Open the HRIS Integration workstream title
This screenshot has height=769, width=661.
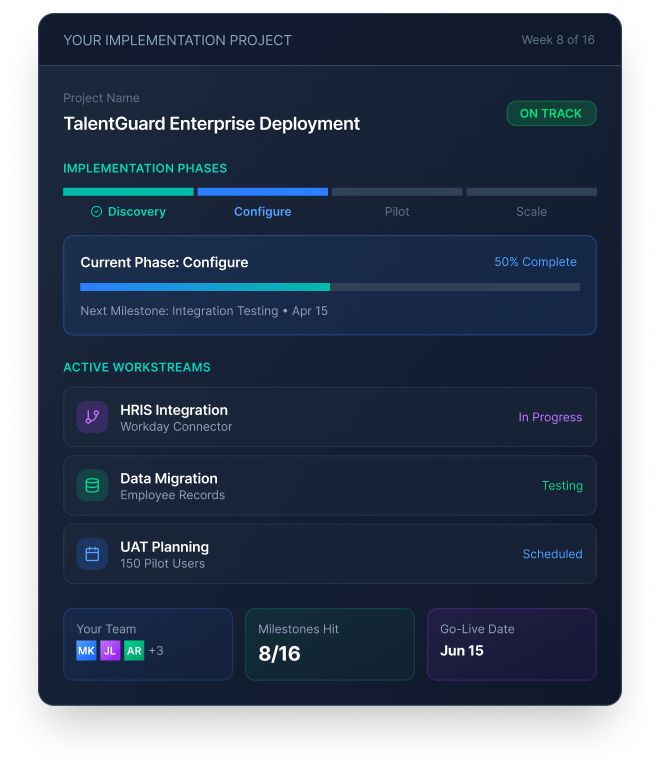point(174,410)
